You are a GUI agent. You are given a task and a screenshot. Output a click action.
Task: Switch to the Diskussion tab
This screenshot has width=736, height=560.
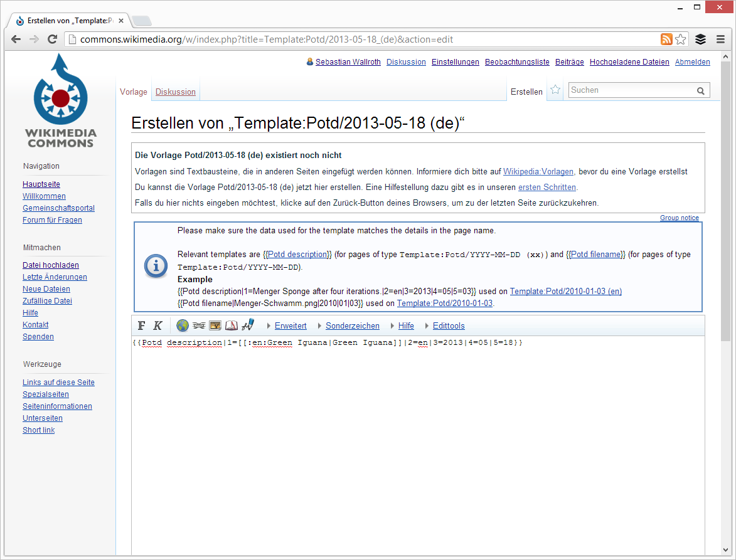(x=176, y=92)
